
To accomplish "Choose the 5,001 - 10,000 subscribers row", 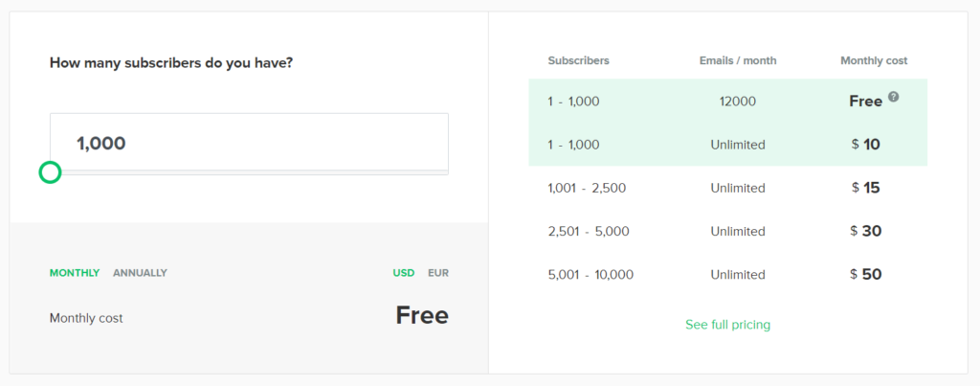I will [x=728, y=275].
